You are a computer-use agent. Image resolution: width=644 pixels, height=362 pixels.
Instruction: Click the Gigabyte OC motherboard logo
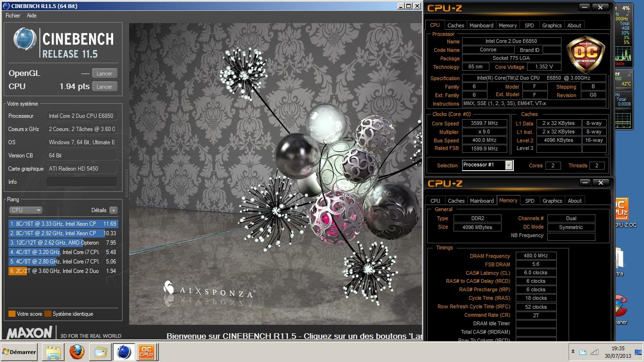[x=585, y=54]
